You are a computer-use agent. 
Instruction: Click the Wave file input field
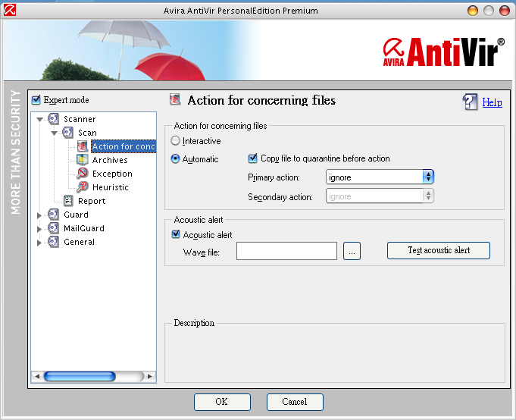pyautogui.click(x=286, y=251)
